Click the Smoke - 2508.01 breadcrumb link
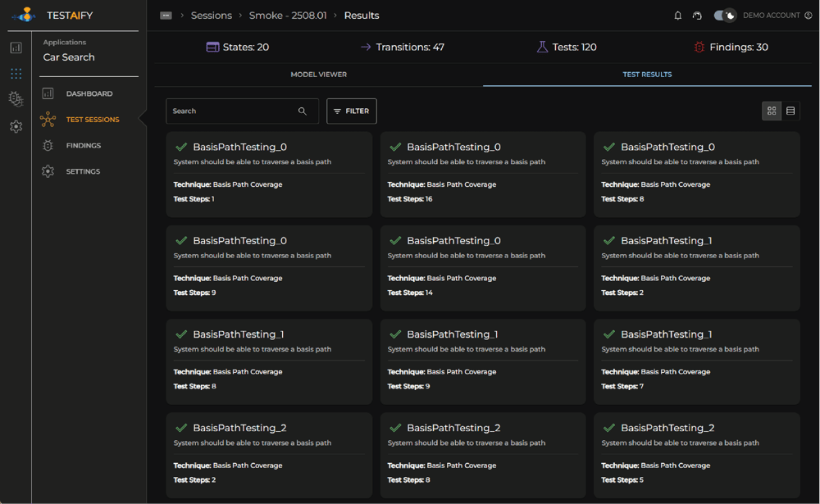820x504 pixels. (x=287, y=16)
